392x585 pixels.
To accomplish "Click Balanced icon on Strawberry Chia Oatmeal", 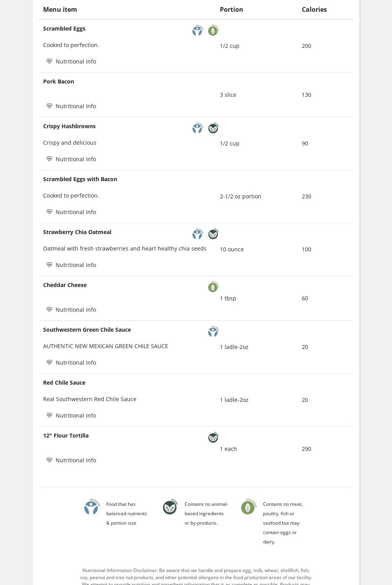I will click(x=198, y=234).
